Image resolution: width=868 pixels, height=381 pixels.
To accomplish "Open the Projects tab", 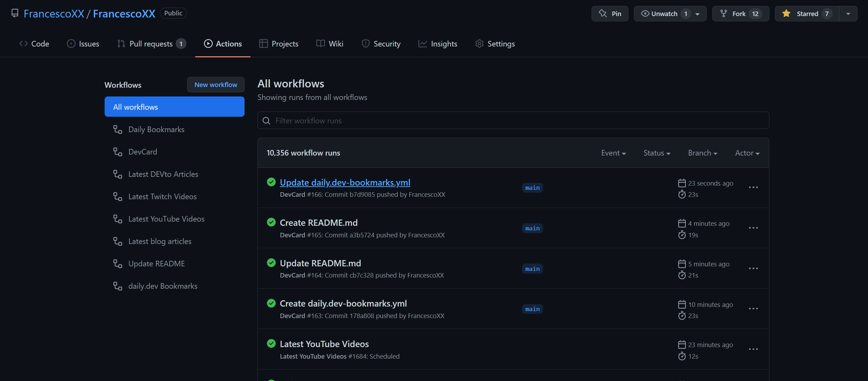I will click(279, 44).
